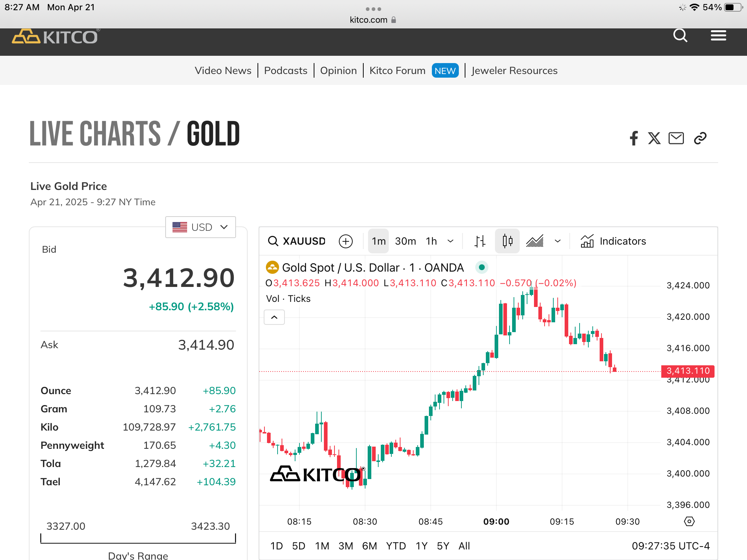Viewport: 747px width, 560px height.
Task: Share page via email icon
Action: (676, 138)
